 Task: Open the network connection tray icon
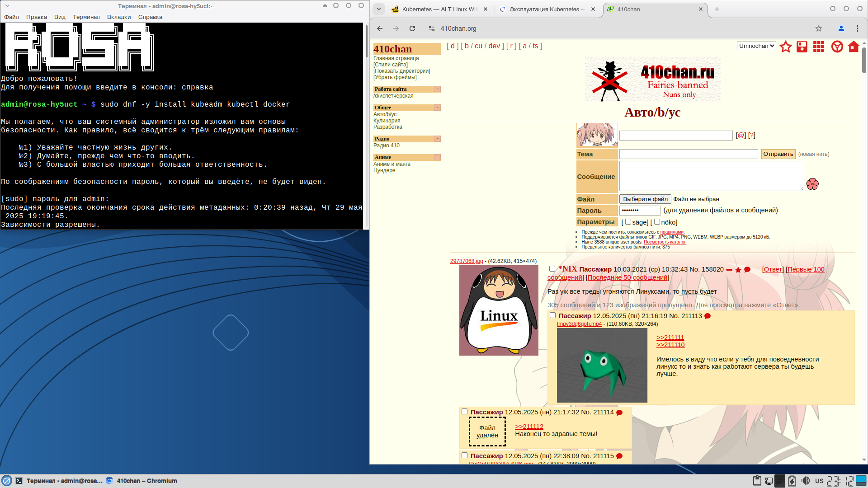(769, 481)
